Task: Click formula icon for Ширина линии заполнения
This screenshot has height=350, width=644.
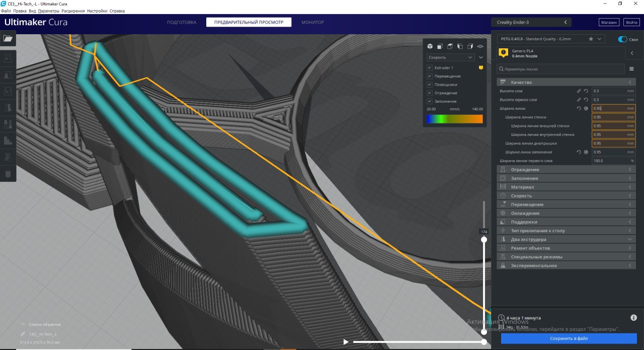Action: tap(586, 152)
